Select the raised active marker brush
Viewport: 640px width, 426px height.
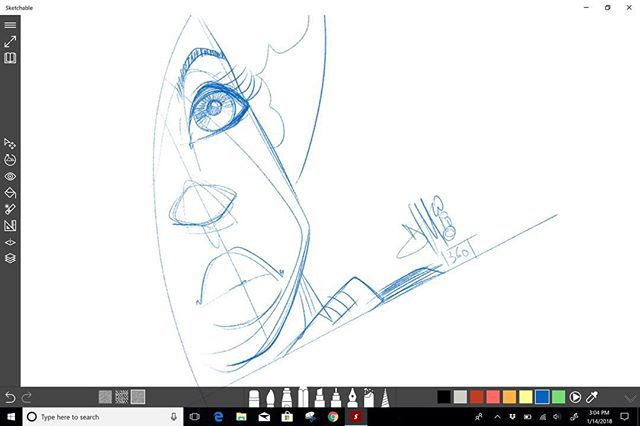303,397
